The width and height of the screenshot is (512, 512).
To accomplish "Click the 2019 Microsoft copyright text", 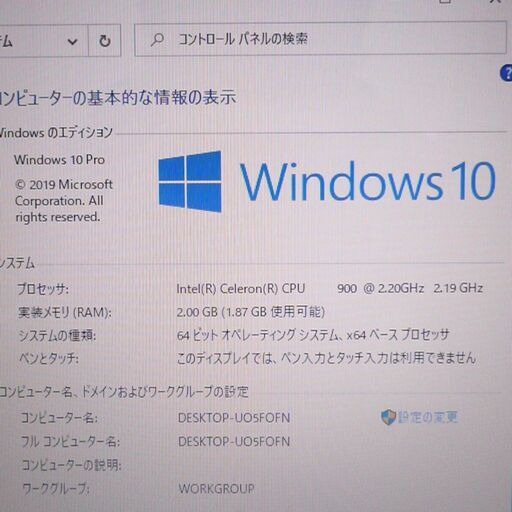I will click(64, 201).
